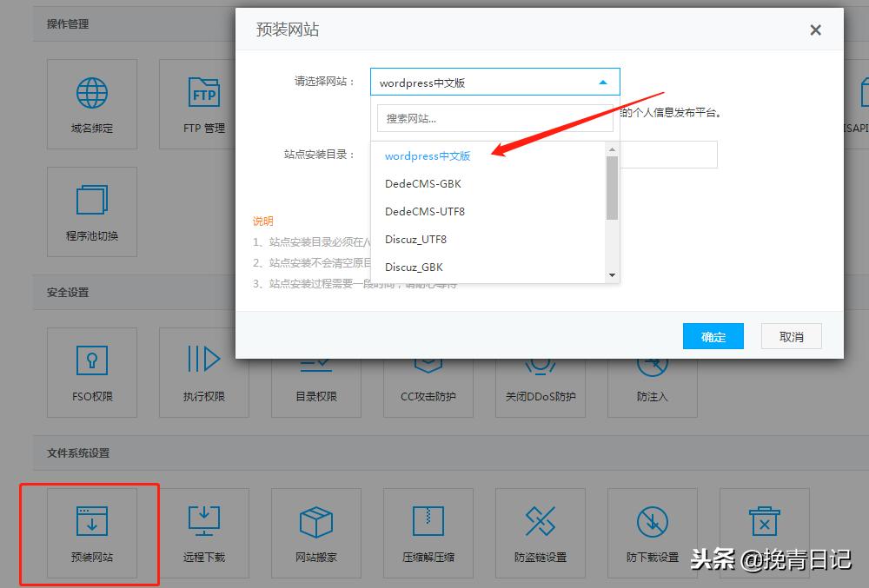Choose Discuz_GBK in the website dropdown
Screen dimensions: 869x588
click(x=414, y=267)
